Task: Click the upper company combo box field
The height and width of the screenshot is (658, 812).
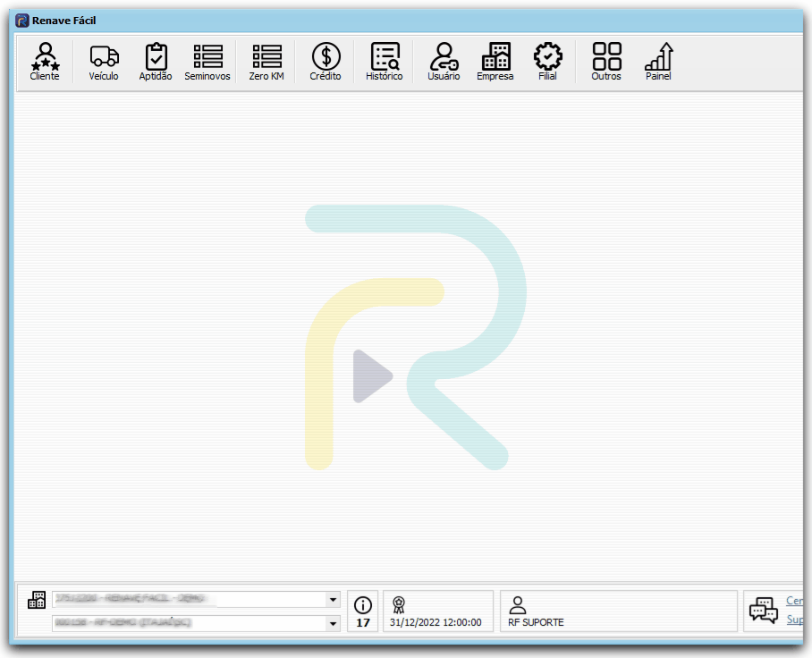Action: tap(196, 600)
